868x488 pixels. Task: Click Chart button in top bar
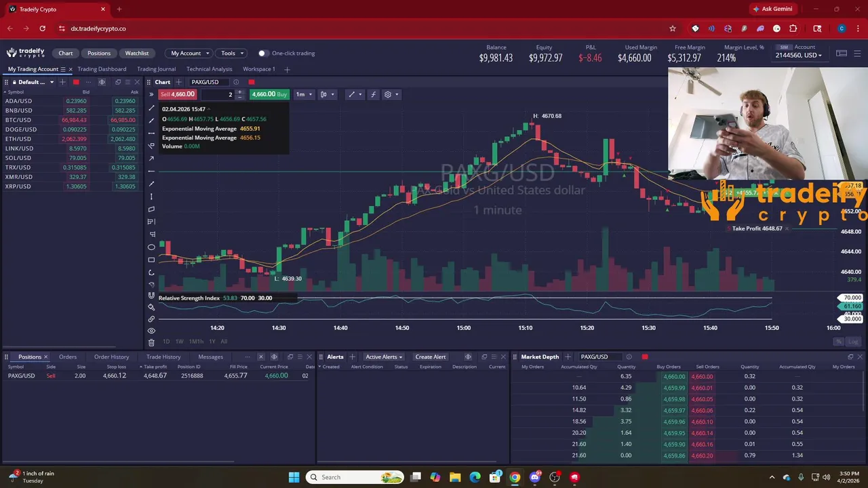click(66, 53)
